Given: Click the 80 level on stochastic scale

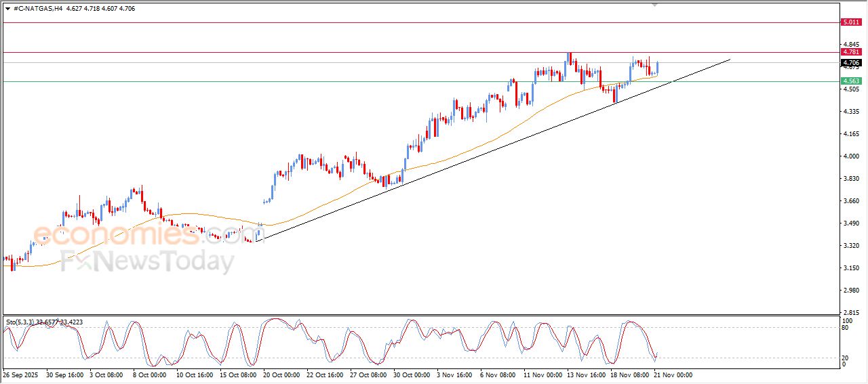Looking at the screenshot, I should (x=845, y=328).
